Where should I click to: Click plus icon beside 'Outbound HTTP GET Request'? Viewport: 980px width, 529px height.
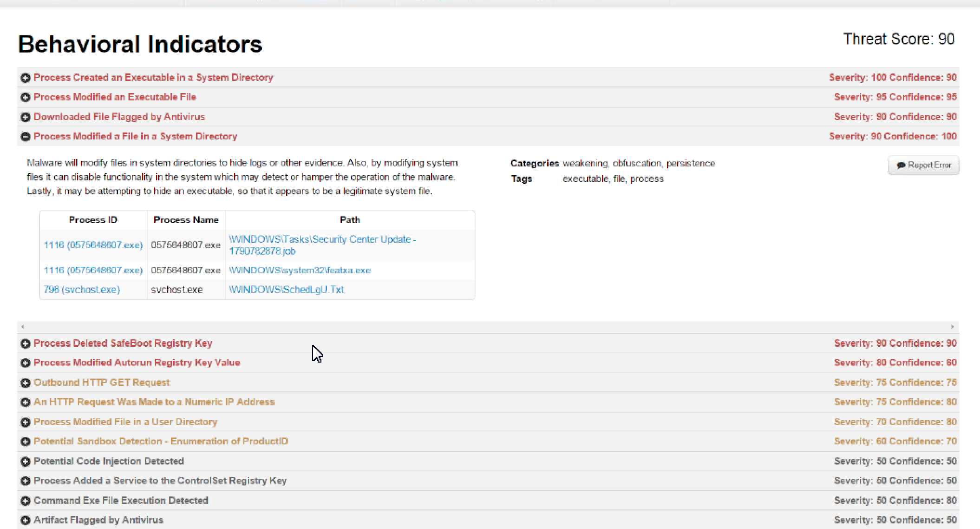[x=26, y=383]
